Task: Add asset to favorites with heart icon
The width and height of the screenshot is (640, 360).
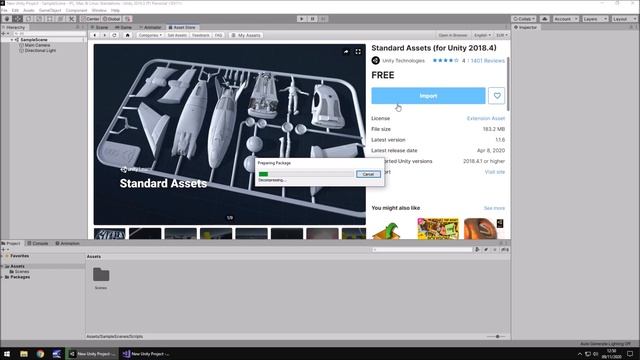Action: pos(497,96)
